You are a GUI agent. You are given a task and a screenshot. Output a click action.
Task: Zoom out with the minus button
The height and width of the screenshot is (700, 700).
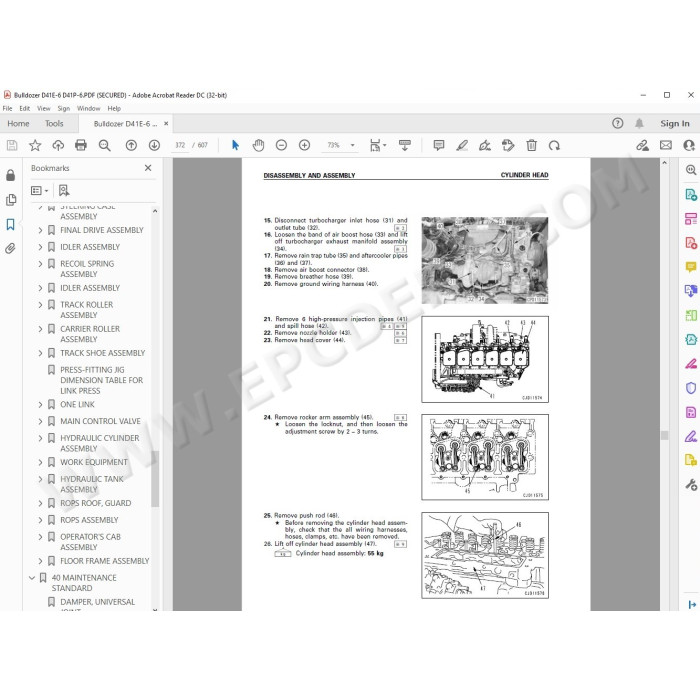click(x=281, y=145)
